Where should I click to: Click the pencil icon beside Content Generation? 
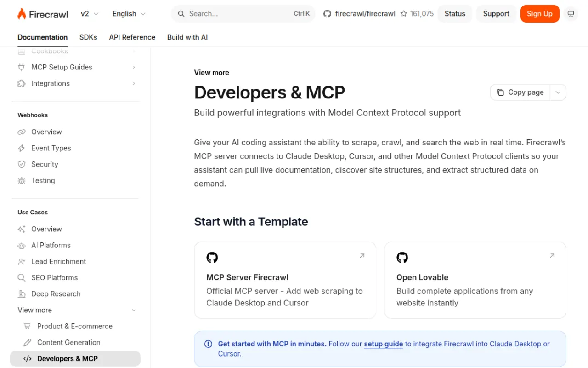27,343
